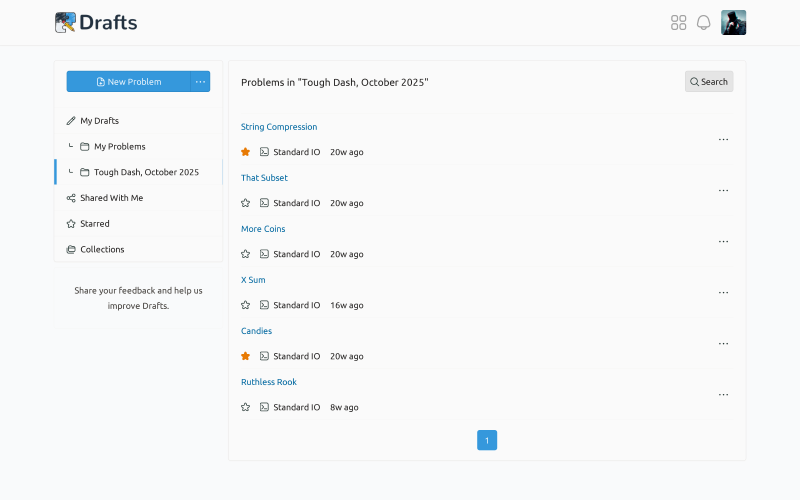Screen dimensions: 800x500
Task: Click the 8w ago timestamp of Ruthless Rook
Action: [x=344, y=407]
